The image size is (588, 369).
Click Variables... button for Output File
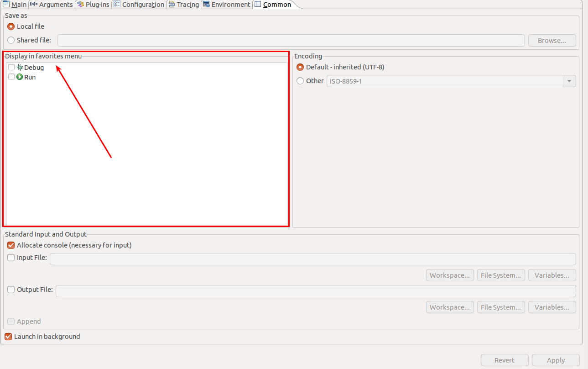tap(552, 307)
